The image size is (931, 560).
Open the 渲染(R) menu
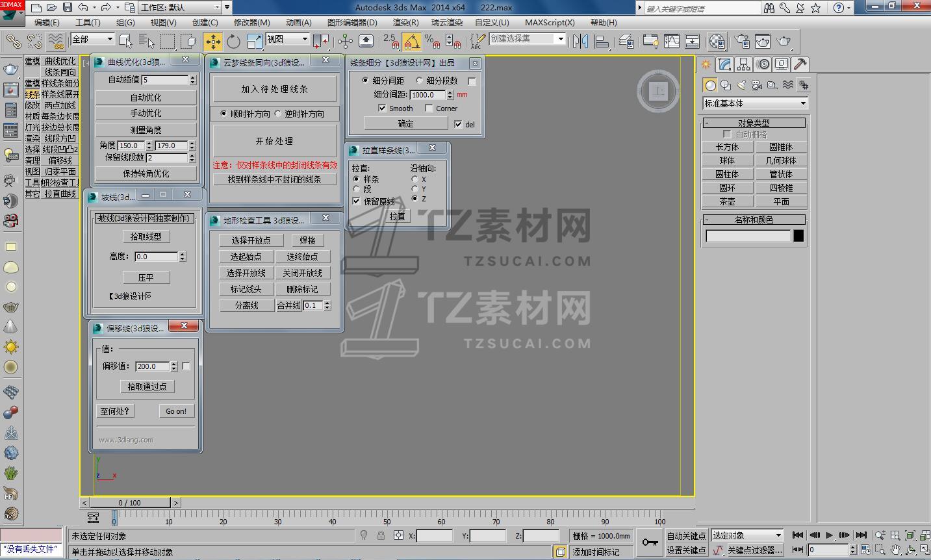(x=405, y=22)
